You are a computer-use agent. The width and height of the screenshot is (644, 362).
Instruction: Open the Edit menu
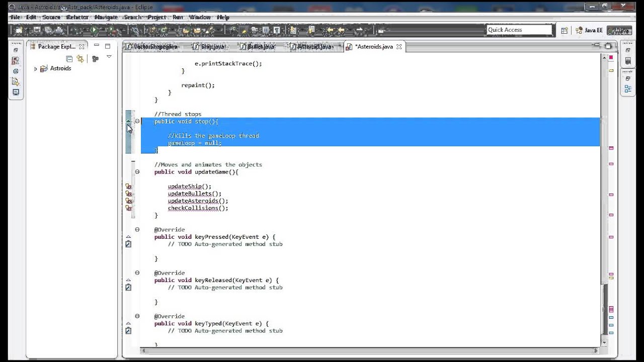(x=31, y=17)
